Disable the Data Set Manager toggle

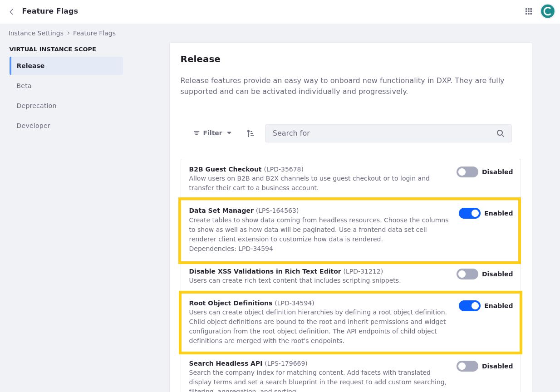[470, 213]
